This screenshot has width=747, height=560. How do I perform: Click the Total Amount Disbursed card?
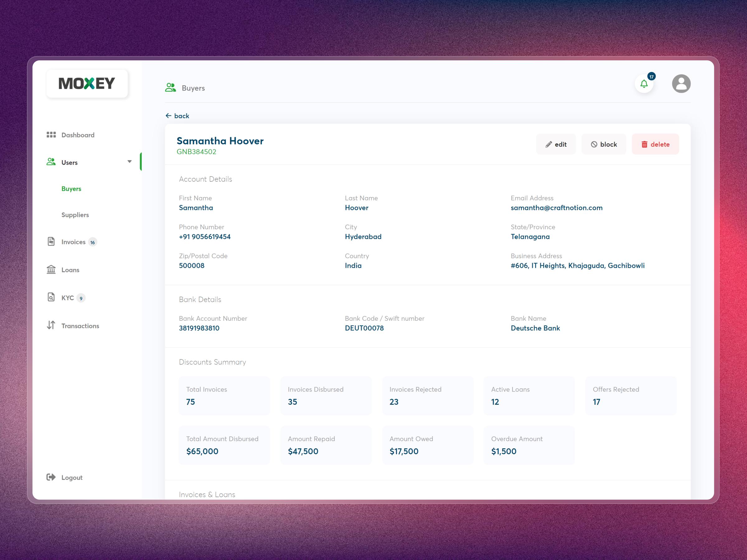pyautogui.click(x=224, y=445)
